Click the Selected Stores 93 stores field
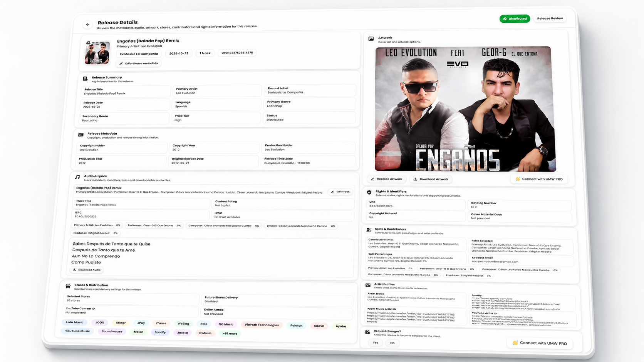 click(131, 299)
